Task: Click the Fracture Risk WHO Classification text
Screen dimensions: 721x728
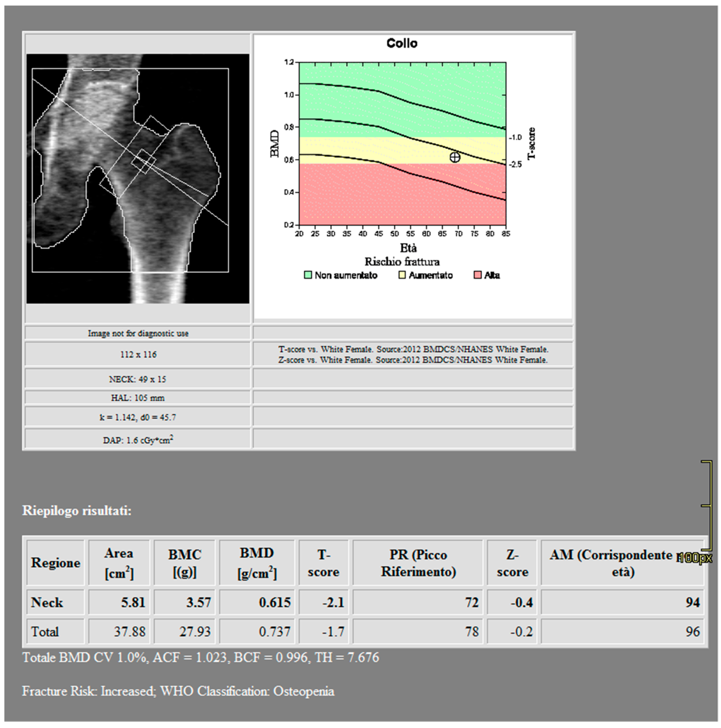Action: (178, 691)
